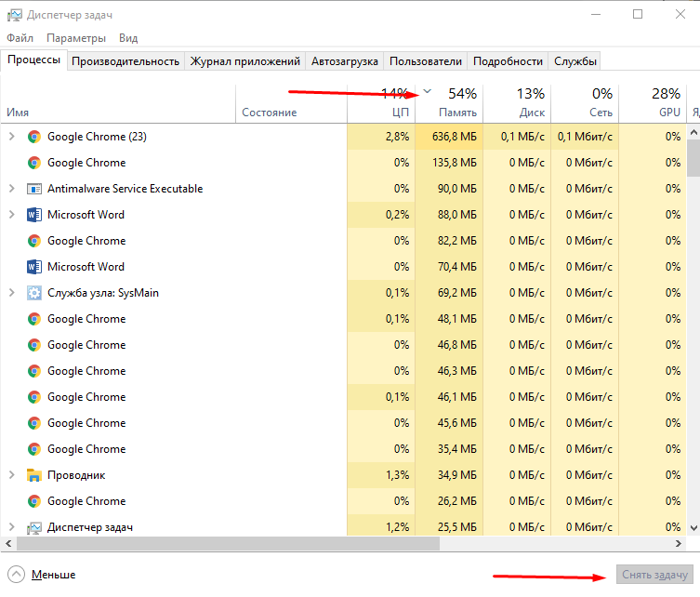Viewport: 700px width, 597px height.
Task: Open the Автозагрузка tab
Action: pyautogui.click(x=345, y=61)
